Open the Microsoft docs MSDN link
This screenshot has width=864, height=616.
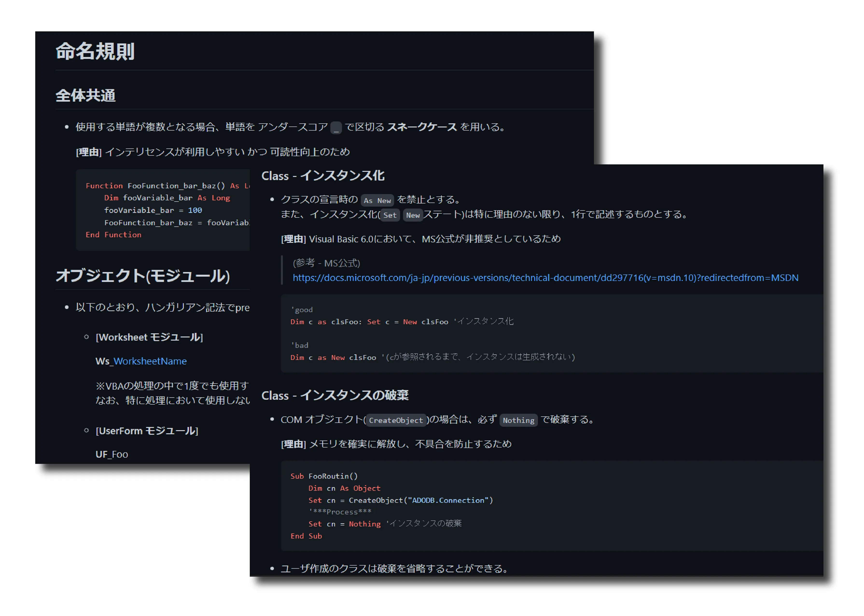click(545, 278)
